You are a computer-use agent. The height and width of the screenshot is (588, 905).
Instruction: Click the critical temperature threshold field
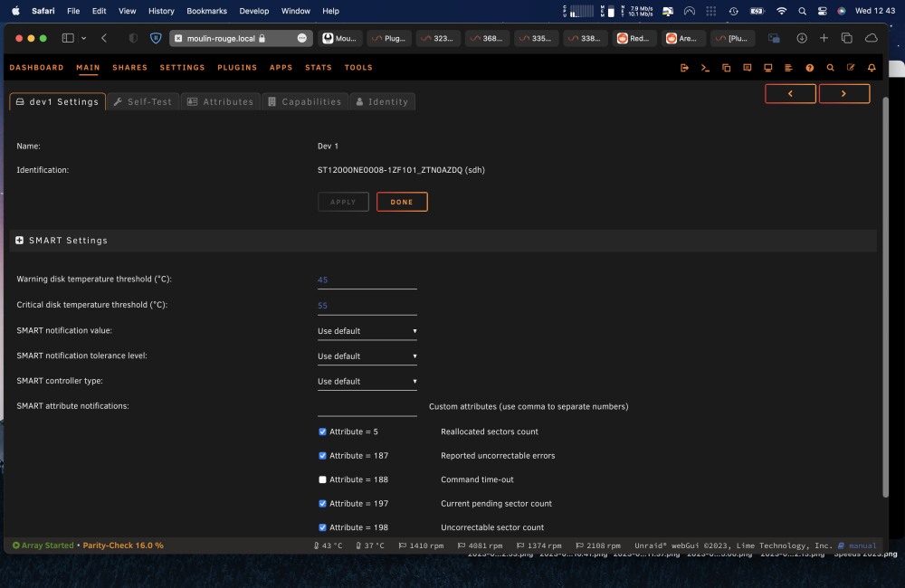click(367, 306)
